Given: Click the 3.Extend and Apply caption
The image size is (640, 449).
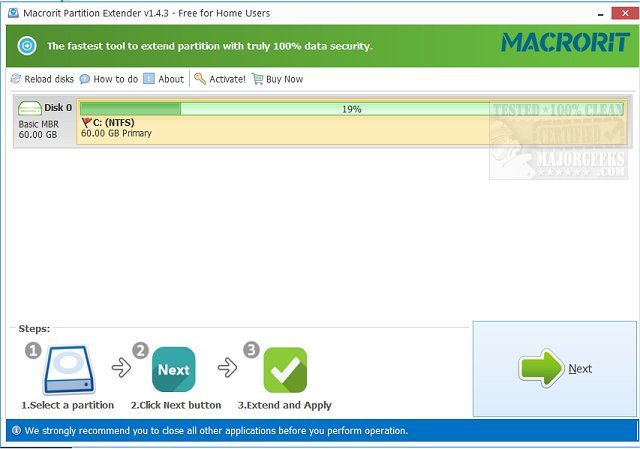Looking at the screenshot, I should coord(284,405).
